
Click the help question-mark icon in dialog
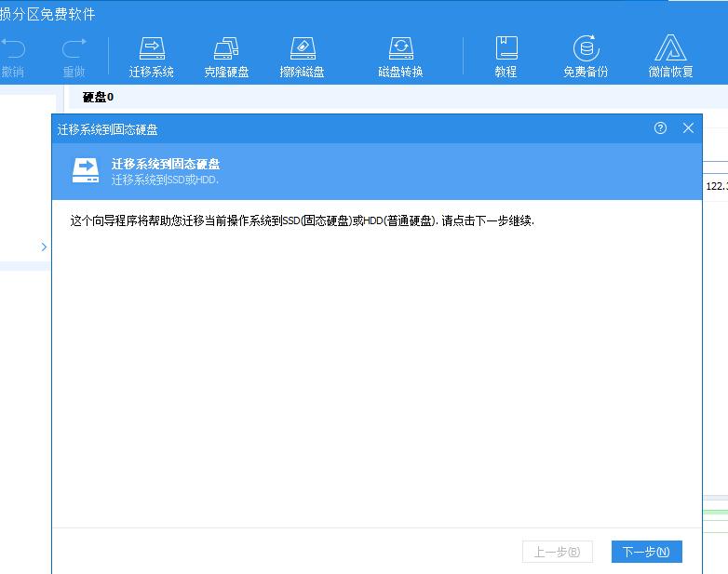[660, 128]
